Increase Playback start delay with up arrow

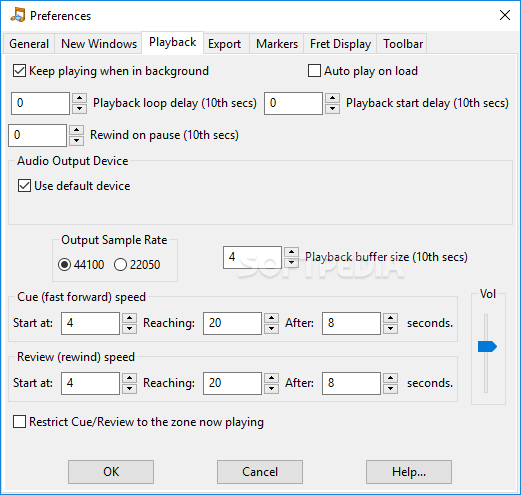tap(332, 98)
